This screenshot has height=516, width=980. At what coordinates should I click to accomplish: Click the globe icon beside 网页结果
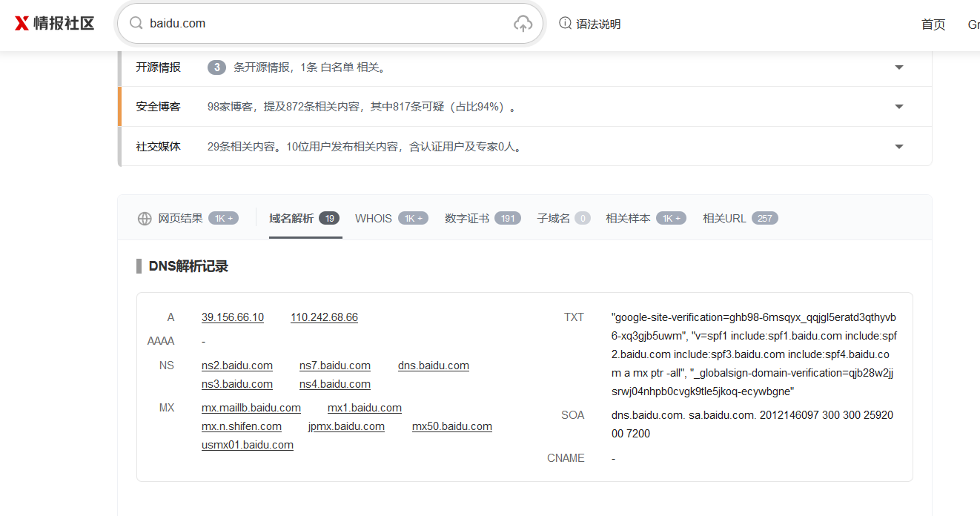click(145, 219)
